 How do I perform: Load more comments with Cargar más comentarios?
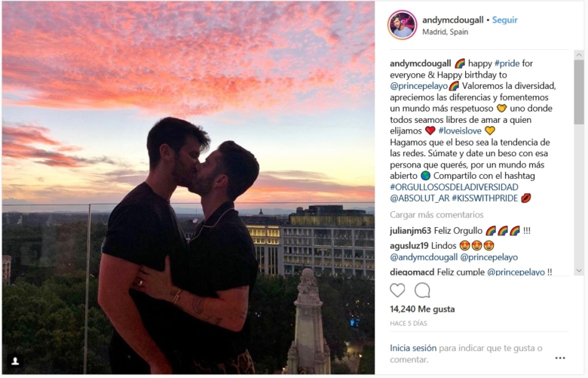click(x=436, y=215)
